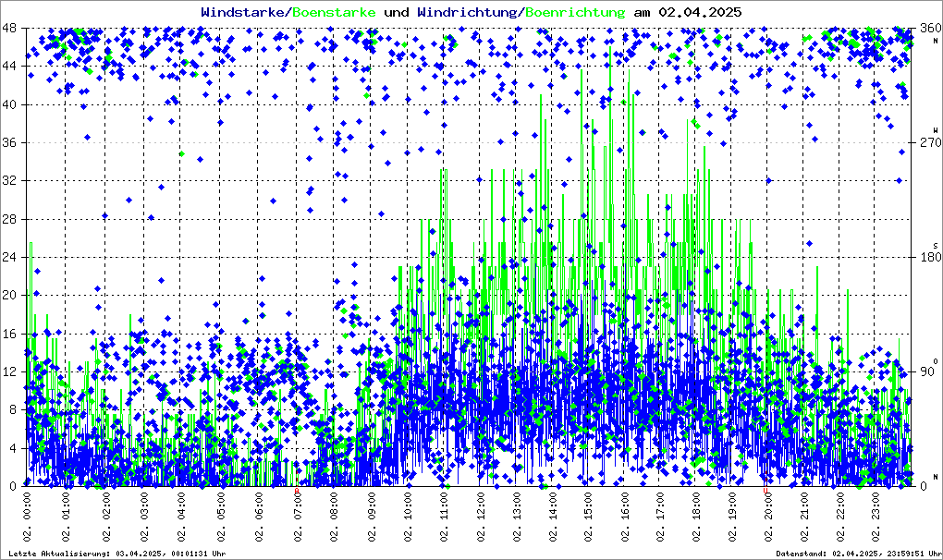Click the time label '02. 23:00'
This screenshot has width=943, height=560.
point(876,517)
